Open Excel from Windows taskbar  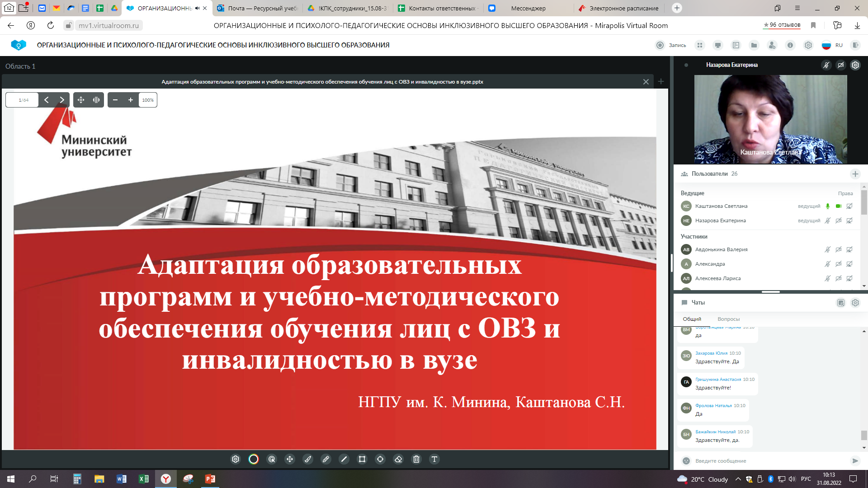point(144,479)
